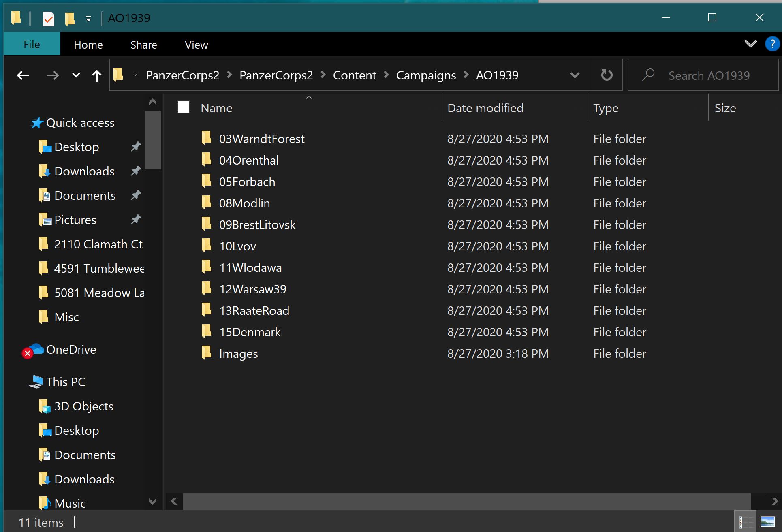
Task: Open the Misc folder in sidebar
Action: 66,317
